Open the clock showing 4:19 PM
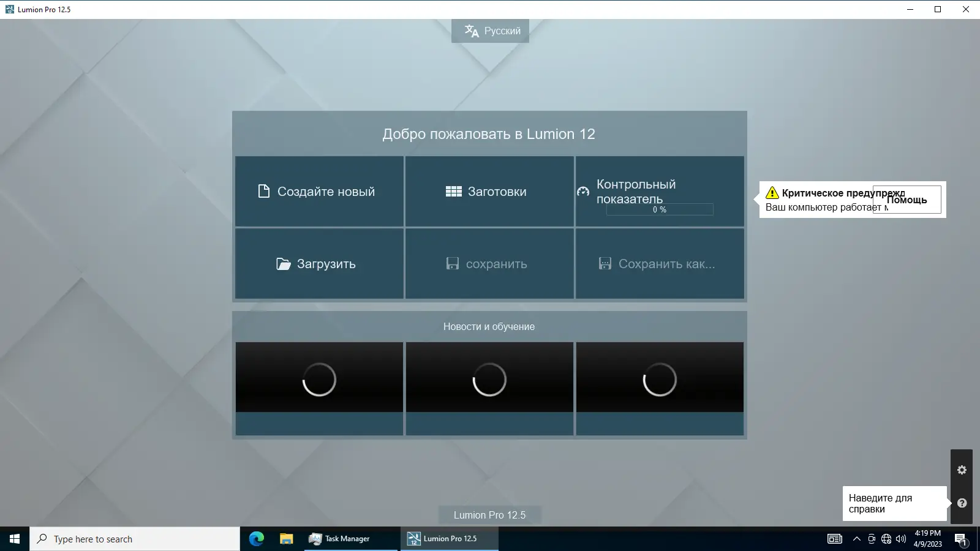The height and width of the screenshot is (551, 980). point(928,539)
